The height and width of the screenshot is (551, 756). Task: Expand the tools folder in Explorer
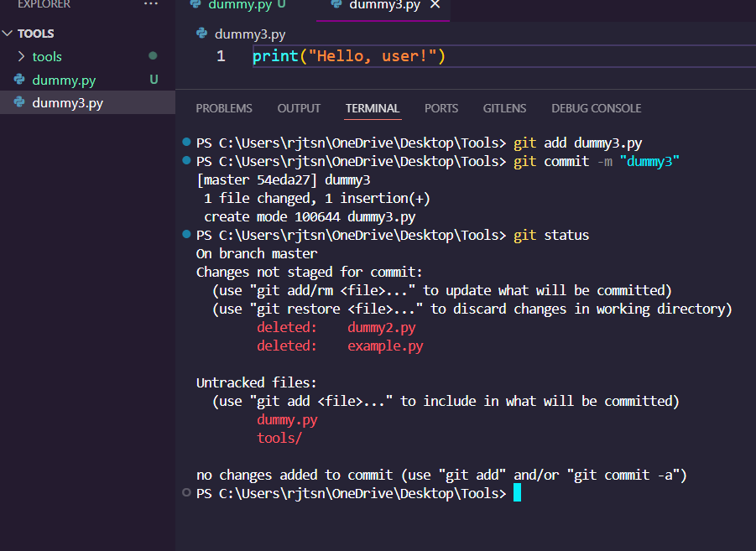click(x=23, y=57)
